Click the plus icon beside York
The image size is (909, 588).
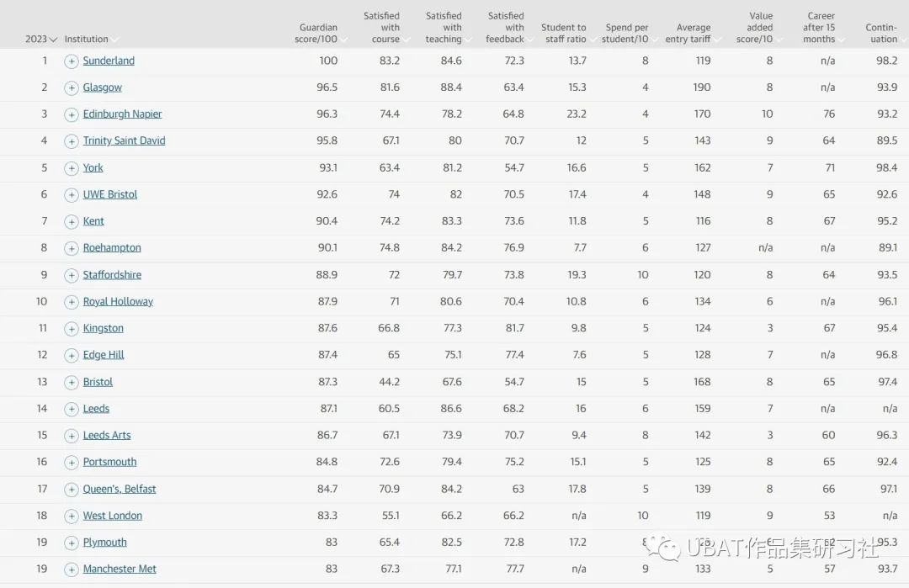72,168
